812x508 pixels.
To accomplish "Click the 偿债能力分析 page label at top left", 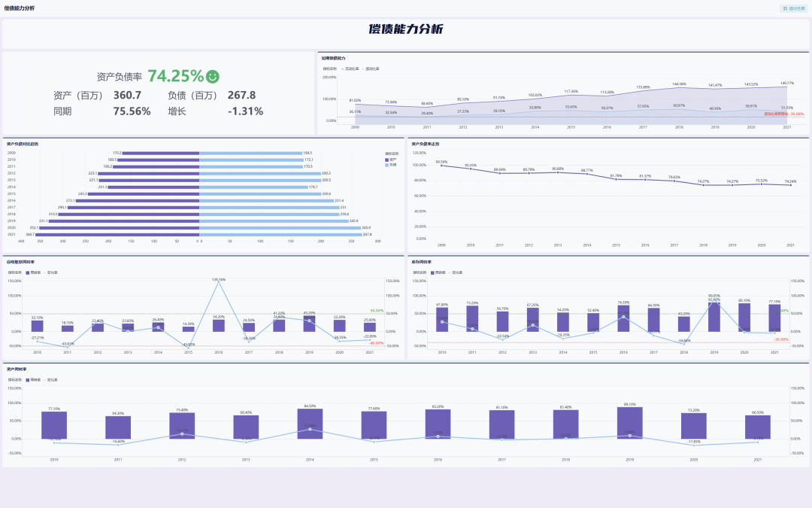I will [19, 8].
